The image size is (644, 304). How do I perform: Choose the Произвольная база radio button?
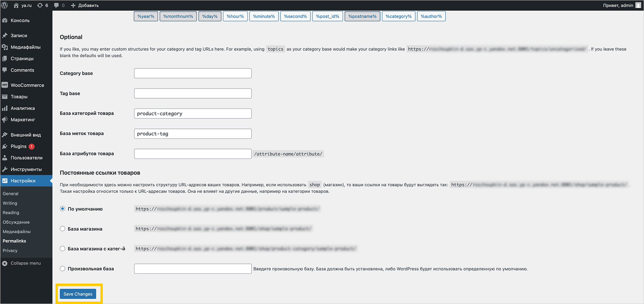point(63,269)
